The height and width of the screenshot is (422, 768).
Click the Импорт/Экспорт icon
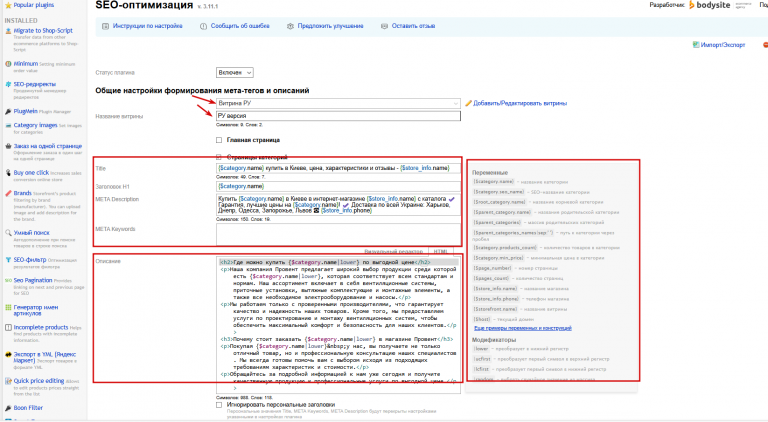point(696,45)
